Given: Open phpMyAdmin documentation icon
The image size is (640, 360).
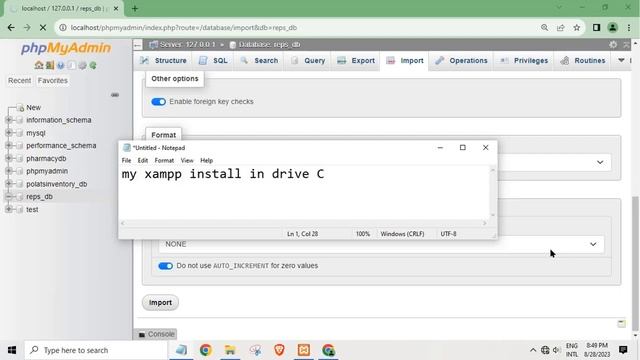Looking at the screenshot, I should click(x=60, y=65).
